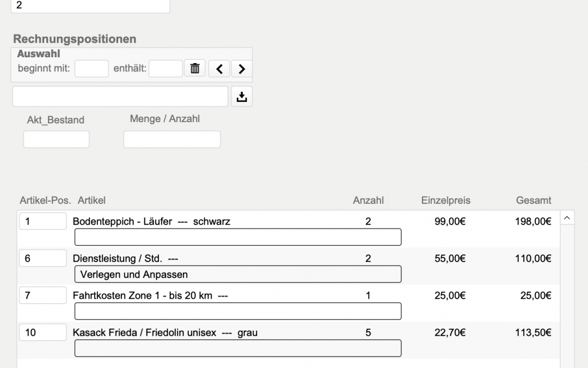This screenshot has height=368, width=588.
Task: Click the top field containing value 2
Action: tap(90, 6)
